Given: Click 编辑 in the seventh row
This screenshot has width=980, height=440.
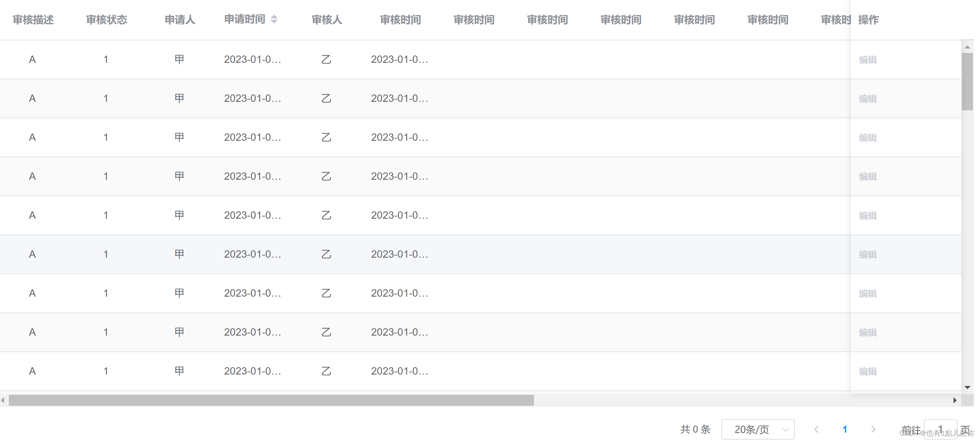Looking at the screenshot, I should tap(868, 293).
